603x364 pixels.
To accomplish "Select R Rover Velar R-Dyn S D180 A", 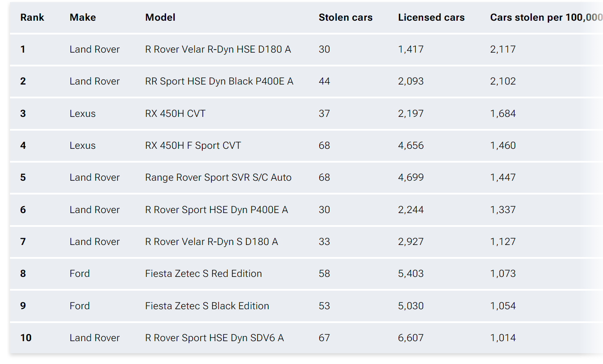I will pyautogui.click(x=211, y=242).
